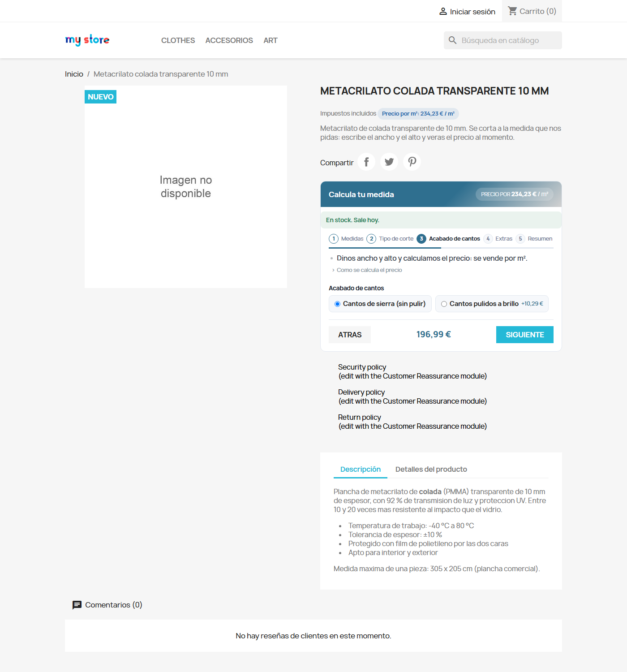Select Cantos de sierra (sin pulir)
This screenshot has height=672, width=627.
point(380,304)
